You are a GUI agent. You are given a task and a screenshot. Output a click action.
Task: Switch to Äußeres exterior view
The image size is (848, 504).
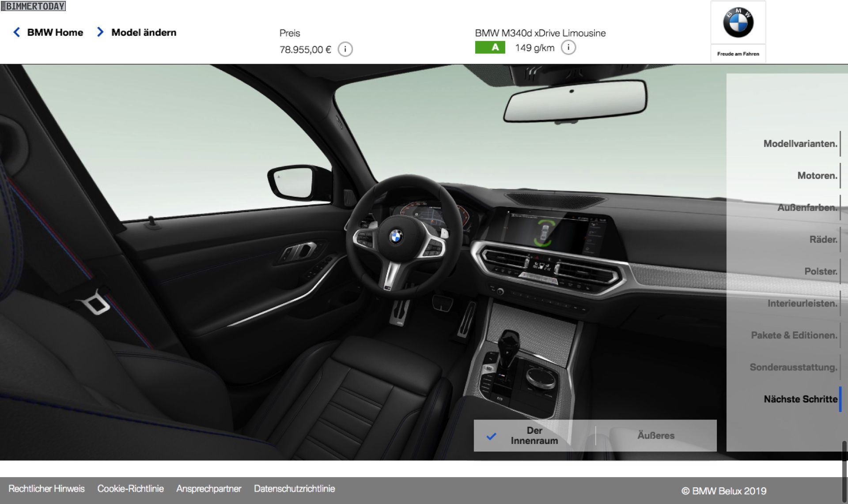655,436
